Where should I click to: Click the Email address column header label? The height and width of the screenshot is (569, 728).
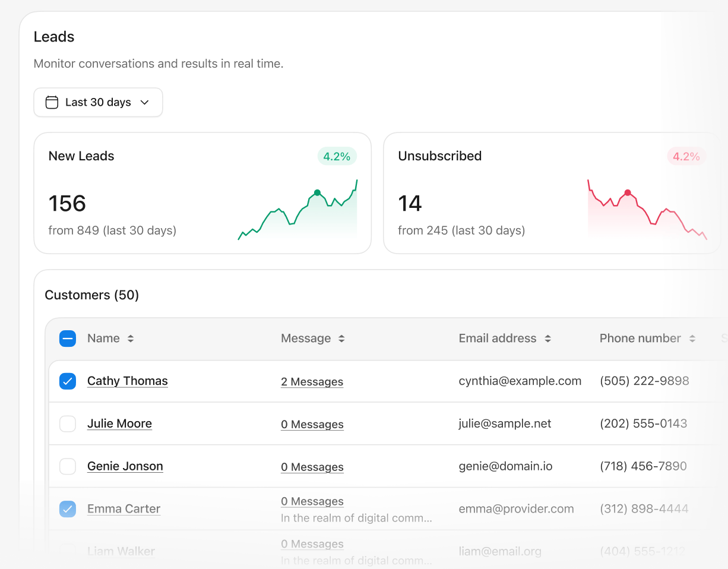click(498, 339)
